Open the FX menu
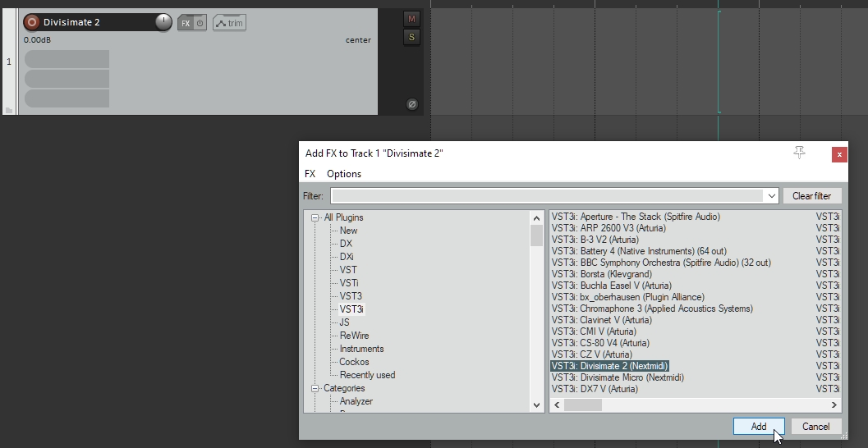Image resolution: width=868 pixels, height=448 pixels. tap(310, 174)
